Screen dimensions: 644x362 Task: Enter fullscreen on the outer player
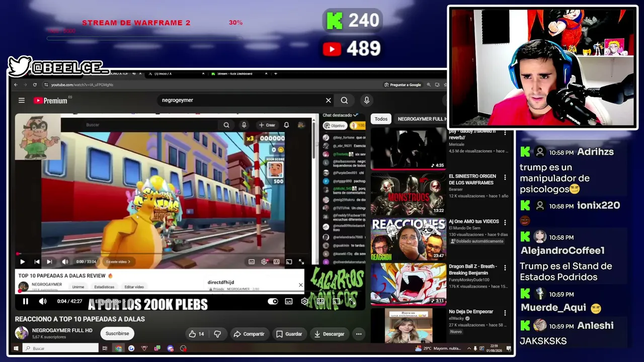352,302
